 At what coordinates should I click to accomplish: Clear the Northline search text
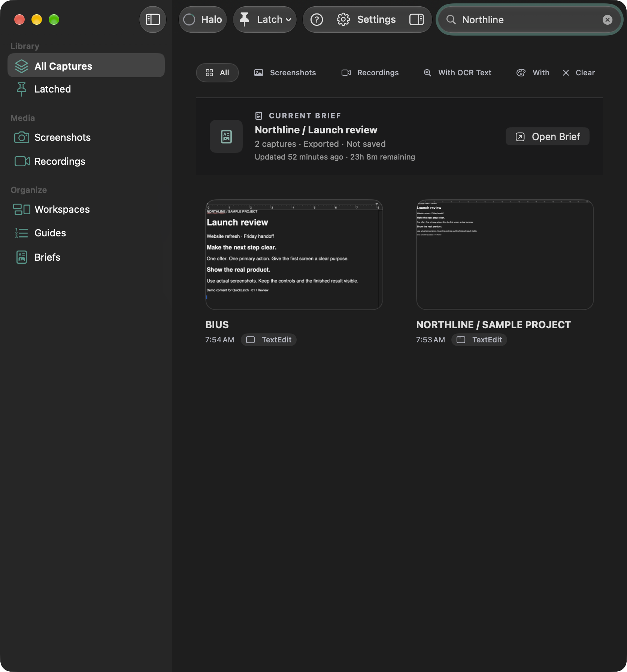pos(607,20)
